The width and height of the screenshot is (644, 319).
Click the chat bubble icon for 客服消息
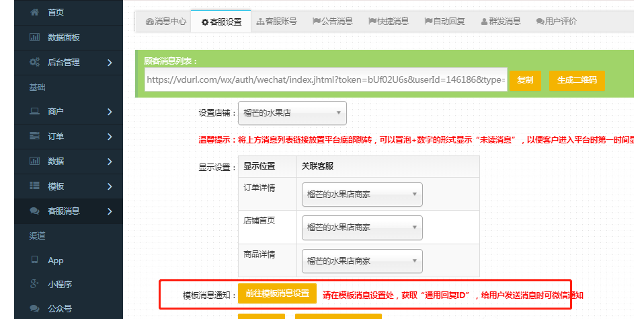tap(34, 211)
